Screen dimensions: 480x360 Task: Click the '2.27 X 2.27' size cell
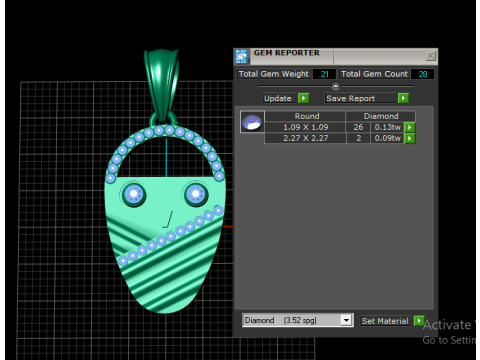[305, 138]
